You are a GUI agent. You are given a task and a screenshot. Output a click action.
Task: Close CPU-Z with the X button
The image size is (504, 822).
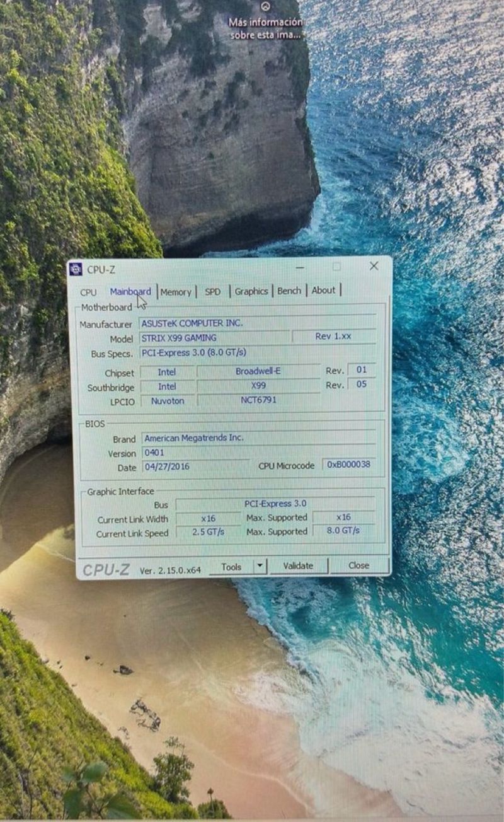(374, 266)
